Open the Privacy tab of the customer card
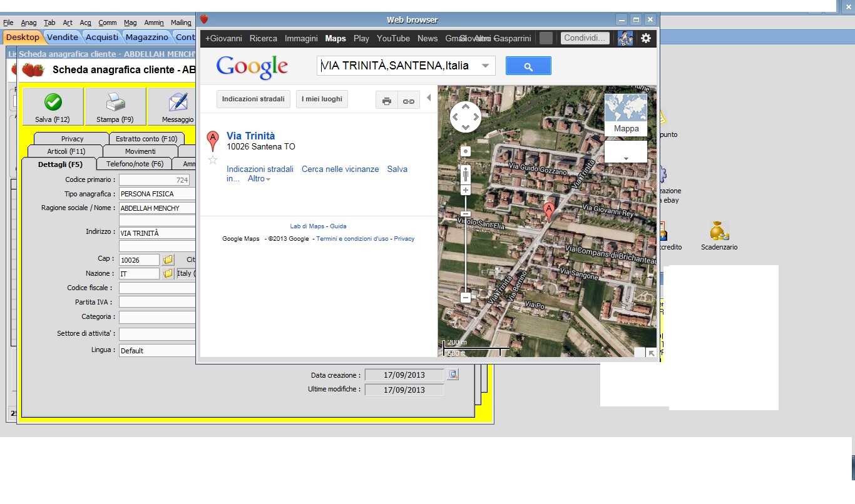 coord(72,139)
